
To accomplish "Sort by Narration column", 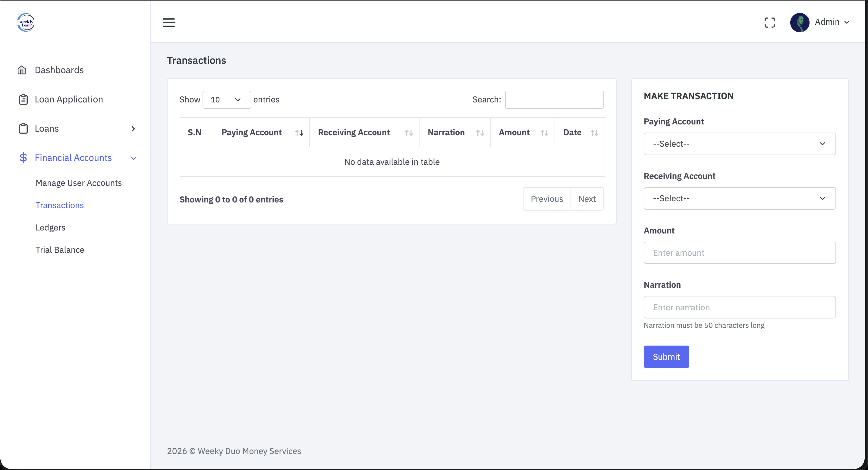I will 455,132.
